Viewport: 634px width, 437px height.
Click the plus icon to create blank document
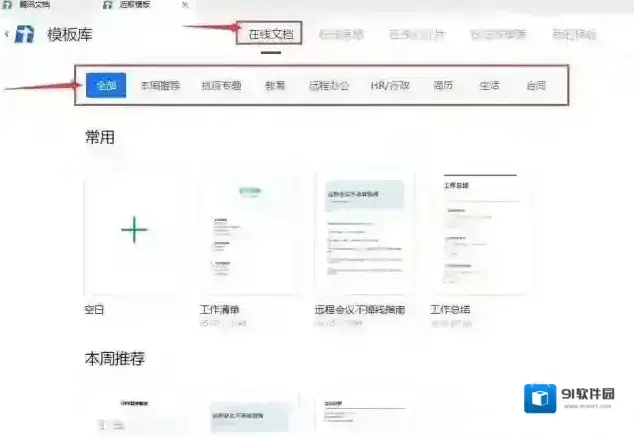click(x=134, y=230)
